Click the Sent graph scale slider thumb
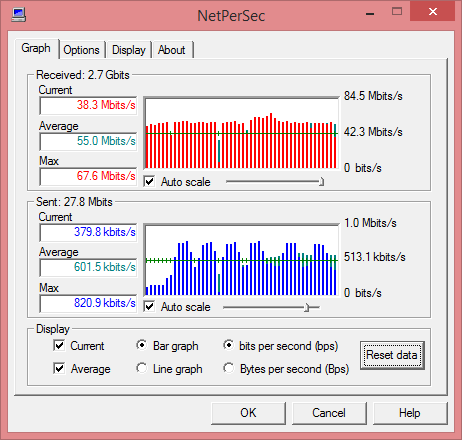The image size is (462, 440). (307, 307)
